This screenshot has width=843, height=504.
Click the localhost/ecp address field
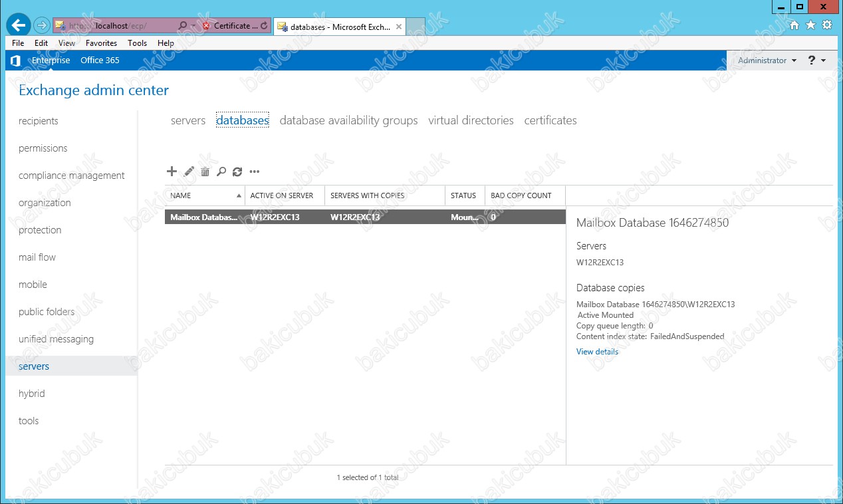[x=123, y=26]
